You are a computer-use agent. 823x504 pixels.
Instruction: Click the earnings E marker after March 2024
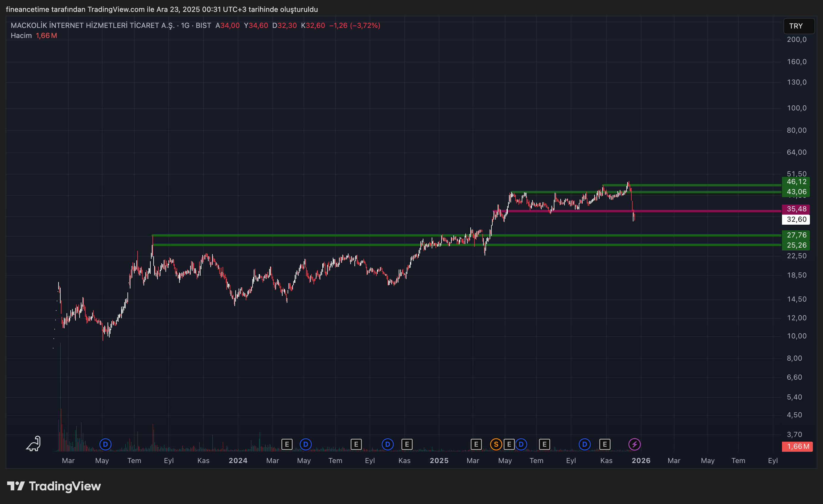(x=287, y=444)
